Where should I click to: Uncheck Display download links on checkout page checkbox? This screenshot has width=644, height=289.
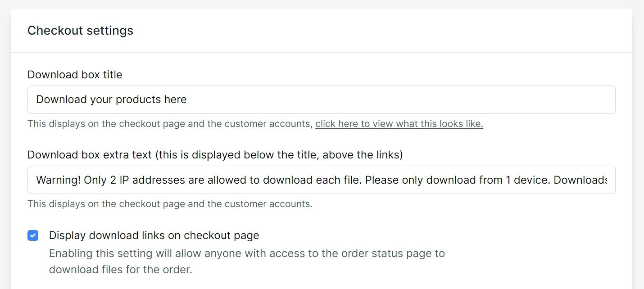[x=33, y=235]
